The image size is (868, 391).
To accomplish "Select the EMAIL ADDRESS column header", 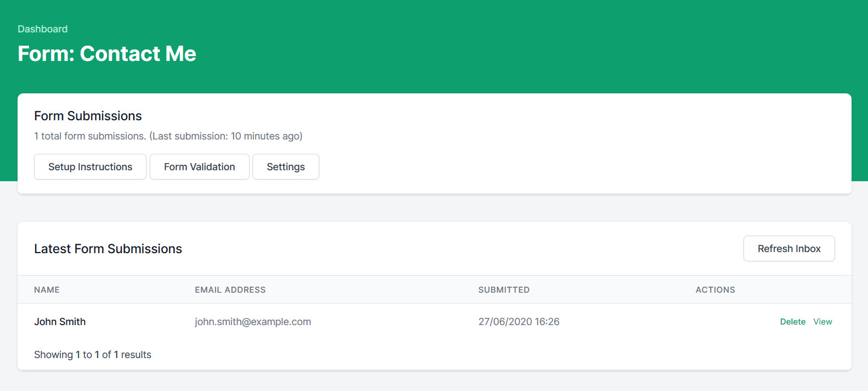I will [x=230, y=290].
